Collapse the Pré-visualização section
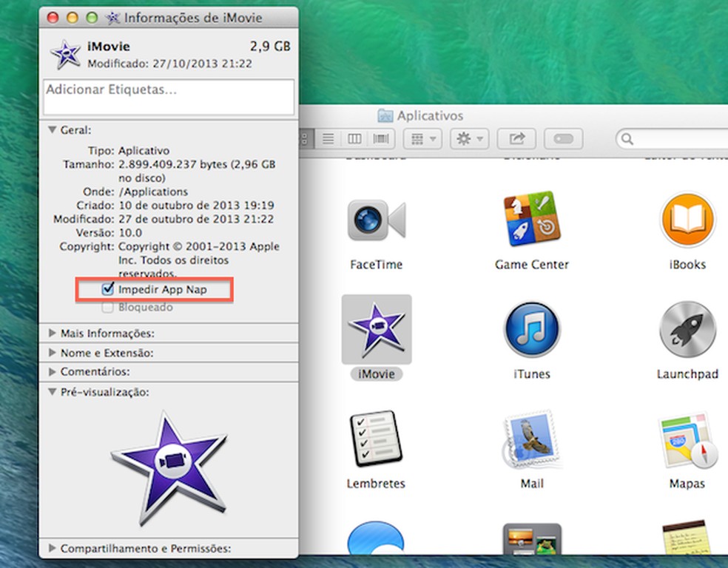728x568 pixels. [x=53, y=392]
